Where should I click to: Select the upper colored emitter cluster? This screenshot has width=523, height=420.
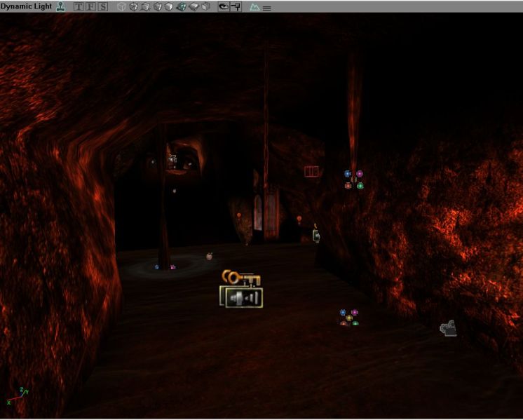coord(354,179)
